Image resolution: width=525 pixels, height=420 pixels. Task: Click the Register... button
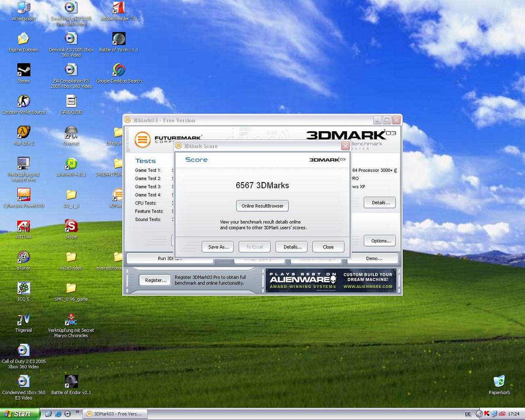tap(155, 280)
